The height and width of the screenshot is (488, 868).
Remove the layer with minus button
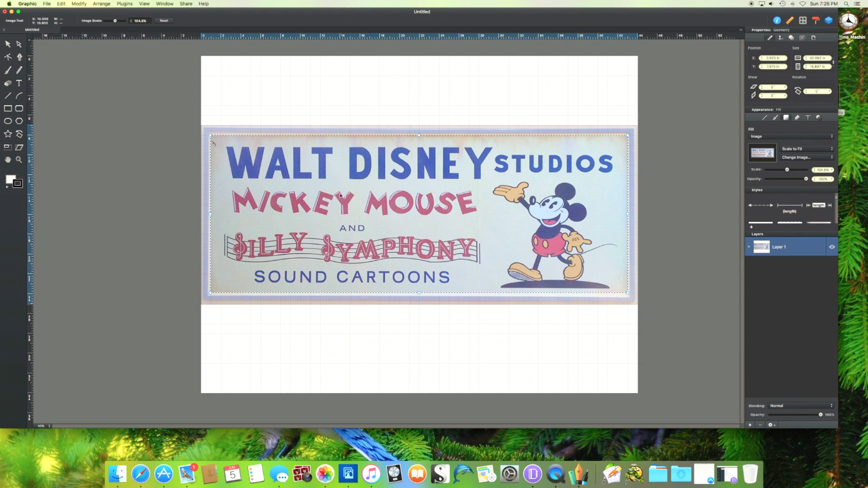click(x=760, y=425)
